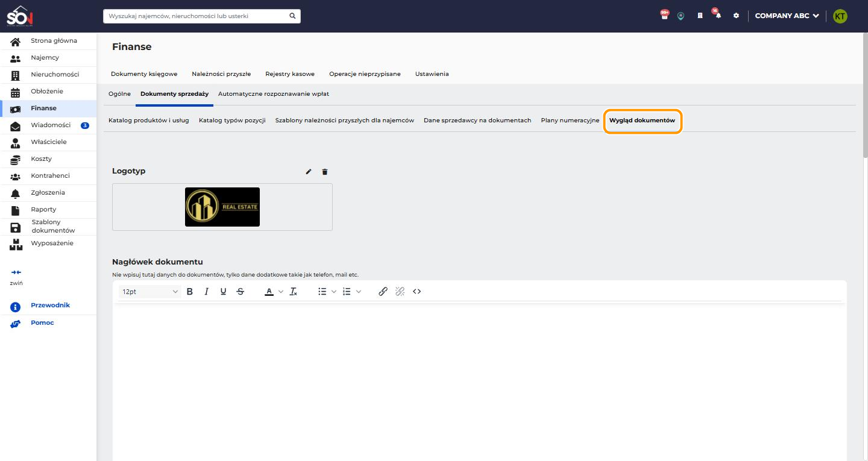Screen dimensions: 868x461
Task: Toggle underline formatting in the header editor
Action: [224, 292]
